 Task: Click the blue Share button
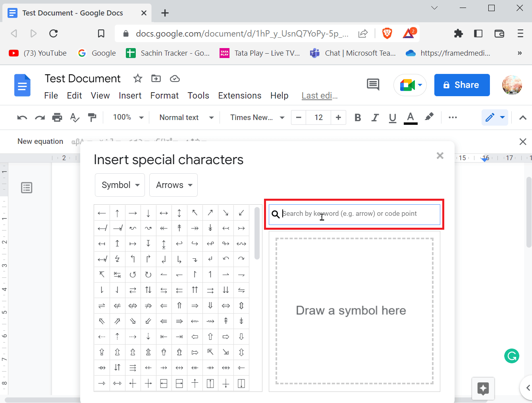pos(462,85)
